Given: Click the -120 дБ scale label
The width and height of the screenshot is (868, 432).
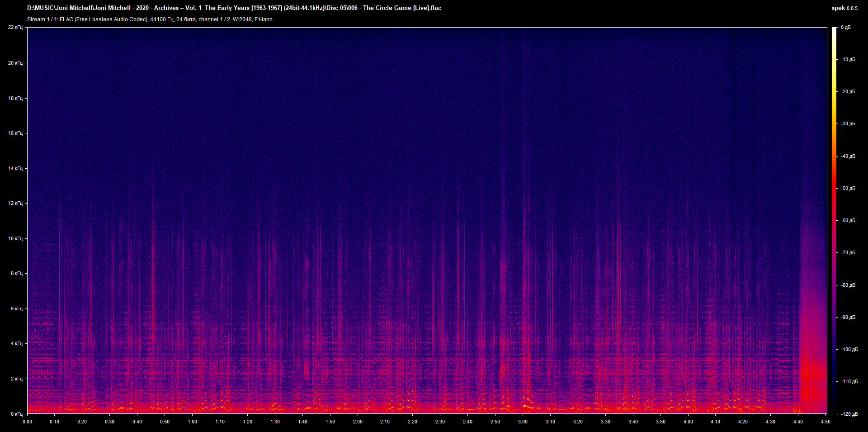Looking at the screenshot, I should click(x=849, y=414).
